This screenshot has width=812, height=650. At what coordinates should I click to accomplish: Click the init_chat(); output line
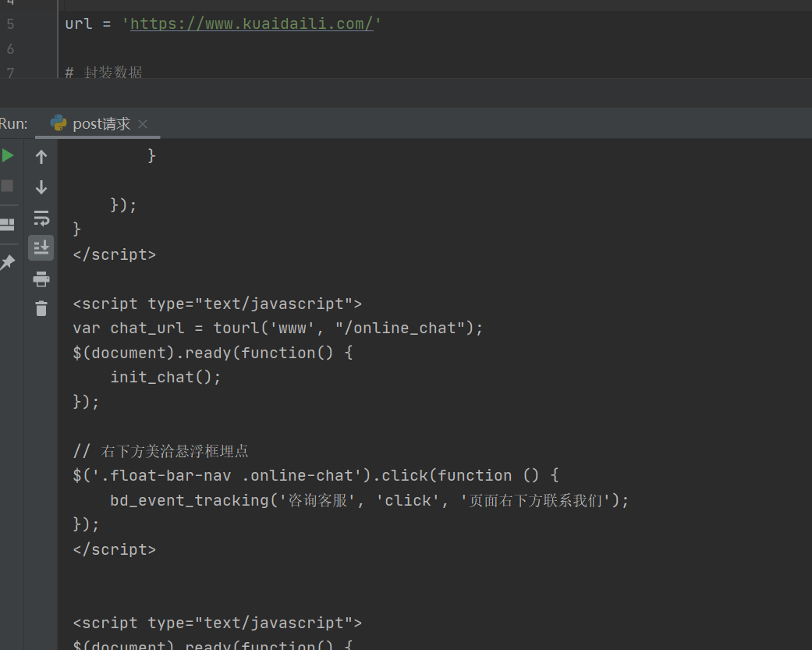165,377
